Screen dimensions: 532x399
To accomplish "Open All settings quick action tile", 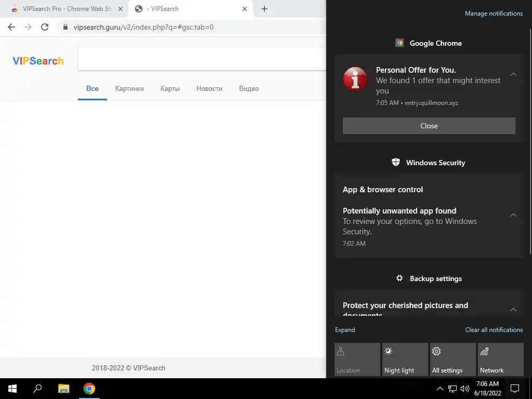I will tap(453, 360).
